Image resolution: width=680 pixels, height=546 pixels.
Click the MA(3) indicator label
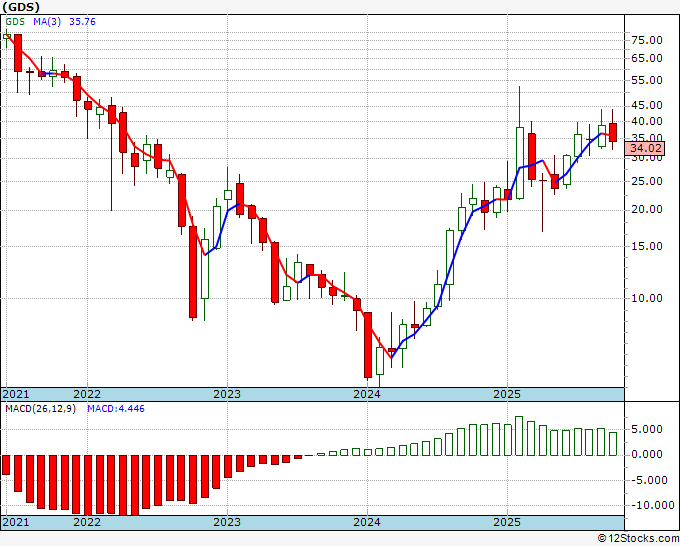pyautogui.click(x=47, y=22)
